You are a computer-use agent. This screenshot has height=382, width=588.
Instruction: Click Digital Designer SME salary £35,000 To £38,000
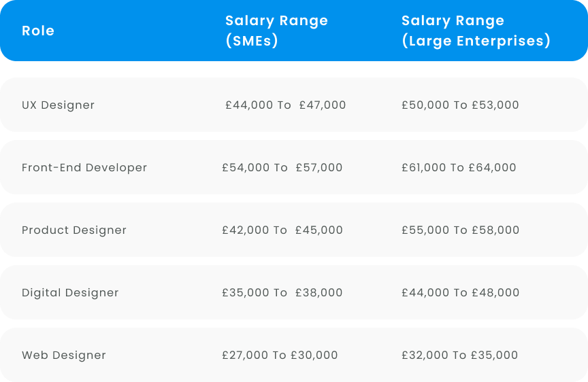point(282,292)
